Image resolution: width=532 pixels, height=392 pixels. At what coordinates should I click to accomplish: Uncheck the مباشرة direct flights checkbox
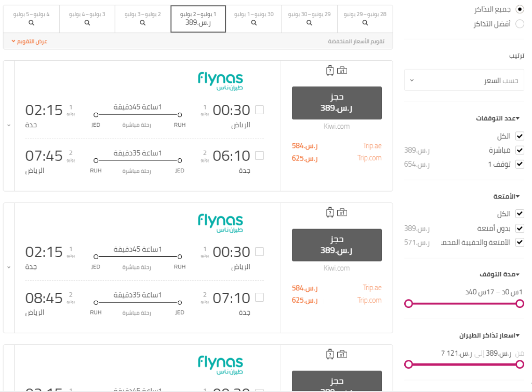pyautogui.click(x=520, y=150)
